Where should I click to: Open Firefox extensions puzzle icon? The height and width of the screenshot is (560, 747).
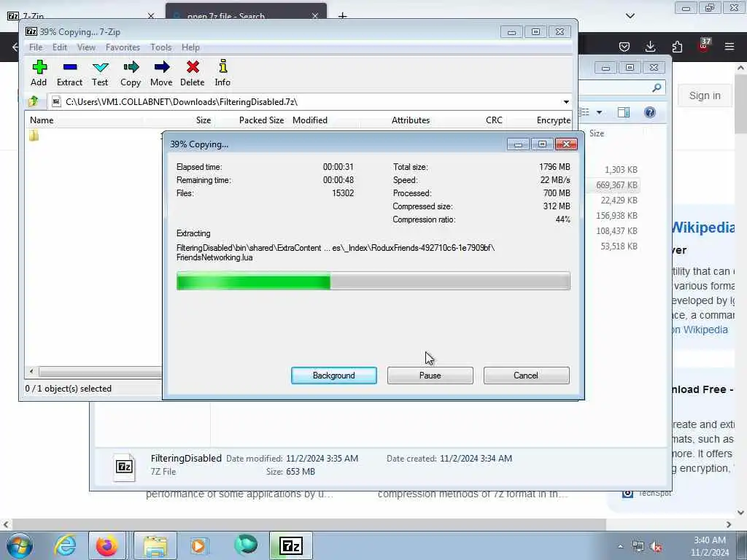pyautogui.click(x=677, y=46)
